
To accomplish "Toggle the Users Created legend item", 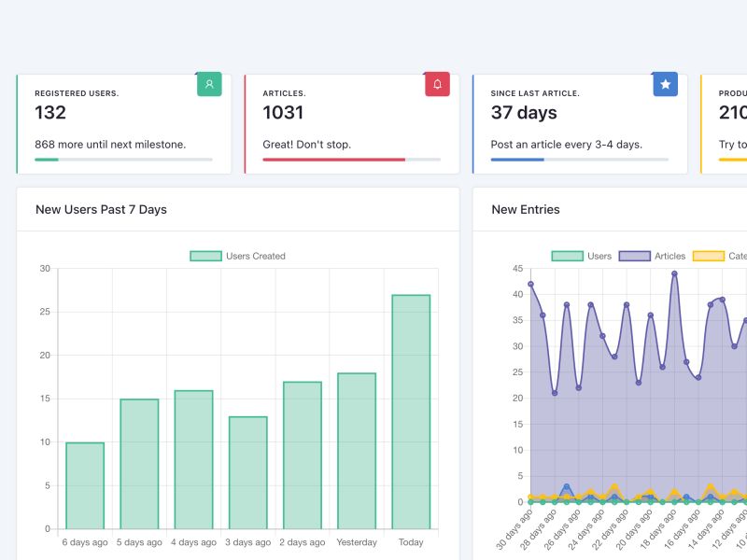I will (238, 256).
